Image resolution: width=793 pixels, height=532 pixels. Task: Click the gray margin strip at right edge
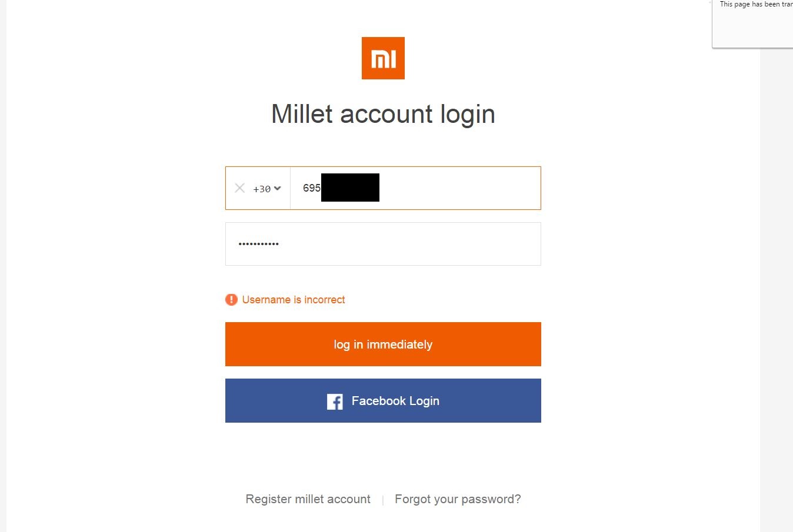(x=777, y=294)
